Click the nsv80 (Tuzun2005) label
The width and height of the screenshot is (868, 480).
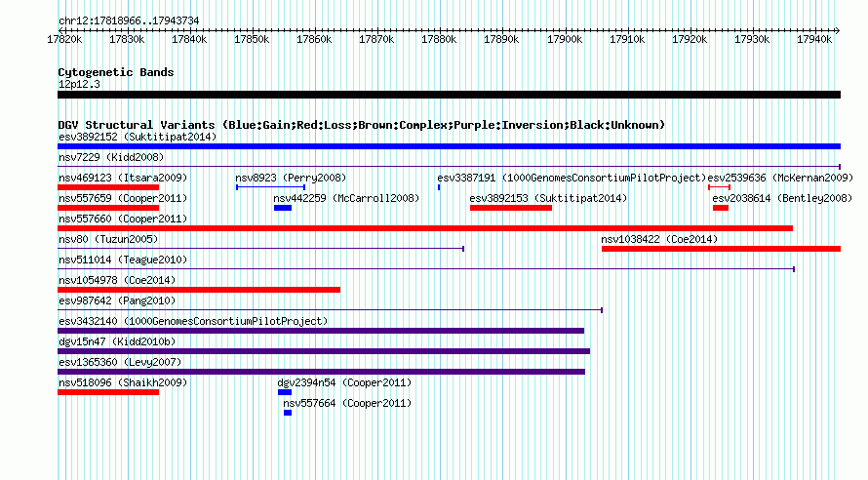tap(108, 239)
